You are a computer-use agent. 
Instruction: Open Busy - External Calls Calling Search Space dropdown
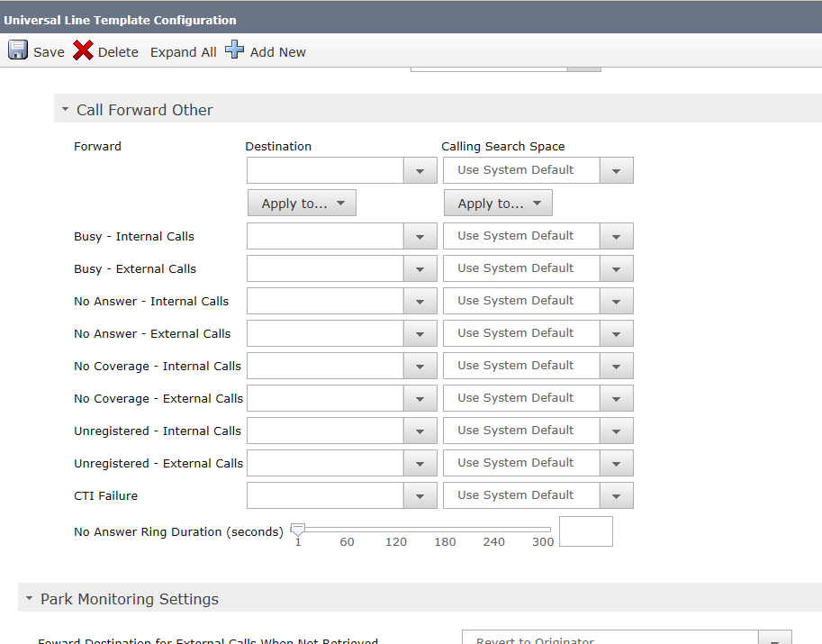coord(616,269)
